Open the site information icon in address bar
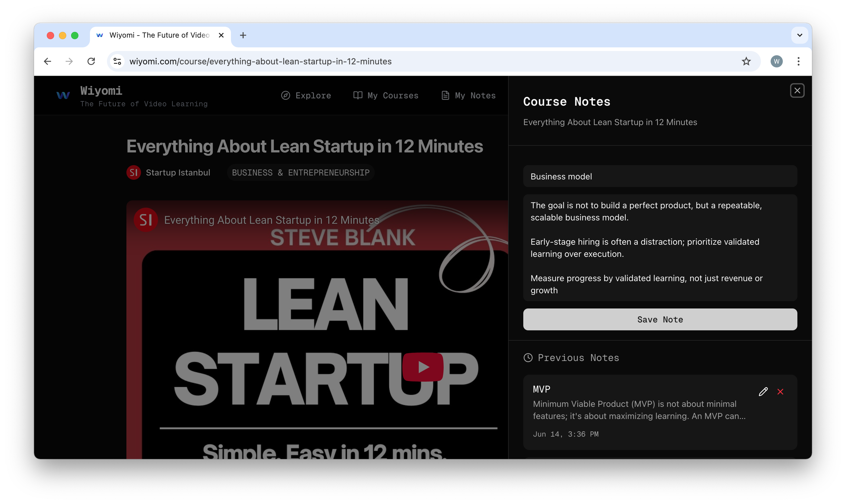The width and height of the screenshot is (846, 504). click(x=117, y=61)
